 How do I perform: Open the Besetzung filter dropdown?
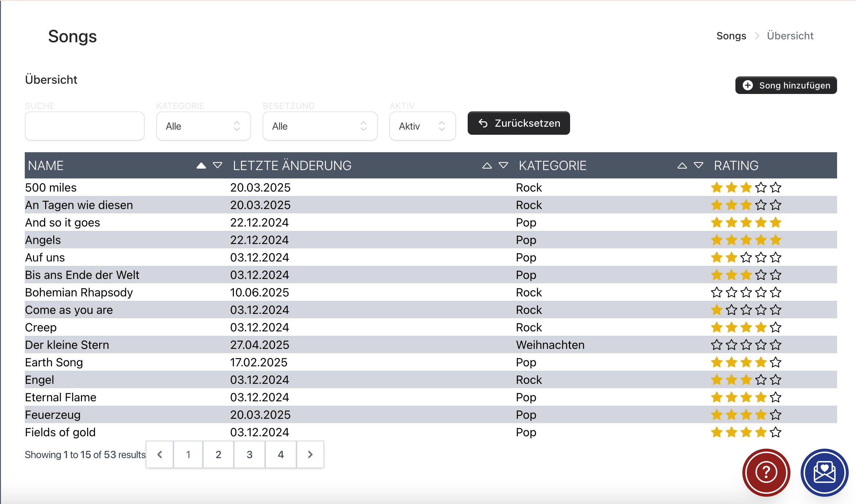click(320, 126)
